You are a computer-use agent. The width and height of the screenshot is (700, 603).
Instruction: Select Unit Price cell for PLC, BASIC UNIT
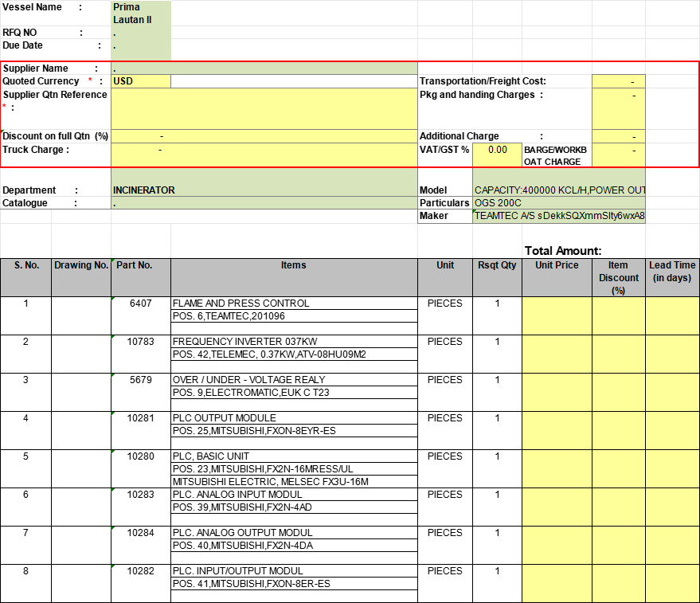pos(557,468)
